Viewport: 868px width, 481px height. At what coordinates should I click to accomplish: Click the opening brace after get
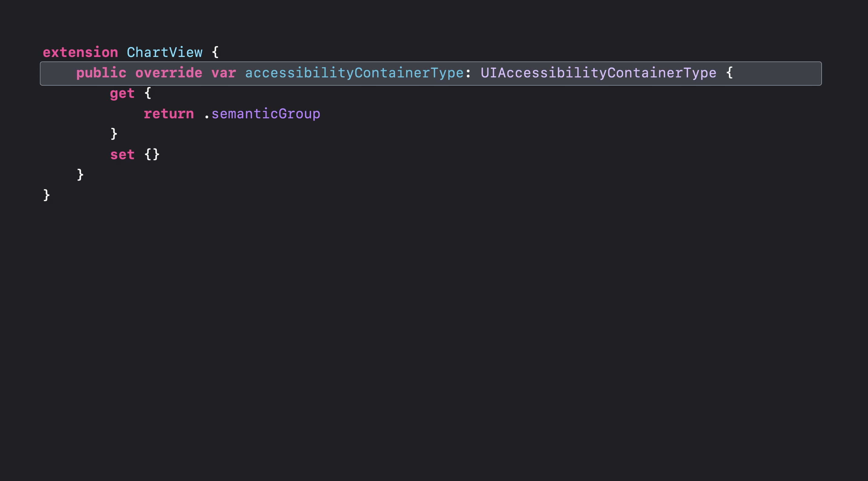[x=148, y=93]
